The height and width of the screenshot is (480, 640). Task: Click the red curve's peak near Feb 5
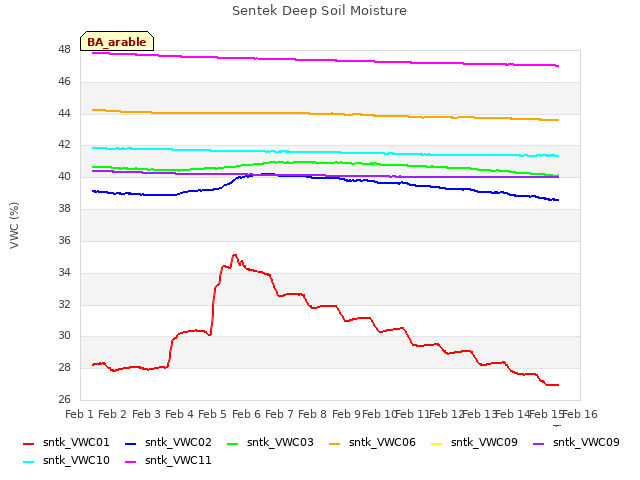pos(234,255)
